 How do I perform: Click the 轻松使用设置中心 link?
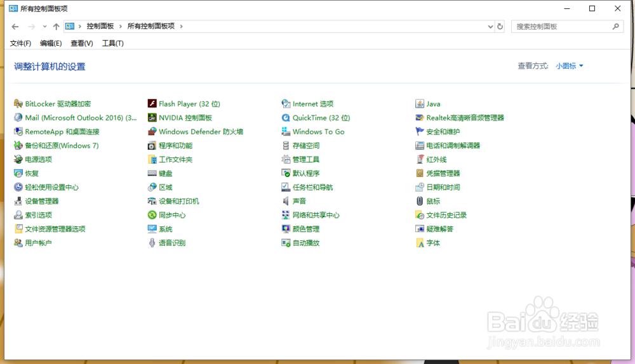click(x=52, y=187)
